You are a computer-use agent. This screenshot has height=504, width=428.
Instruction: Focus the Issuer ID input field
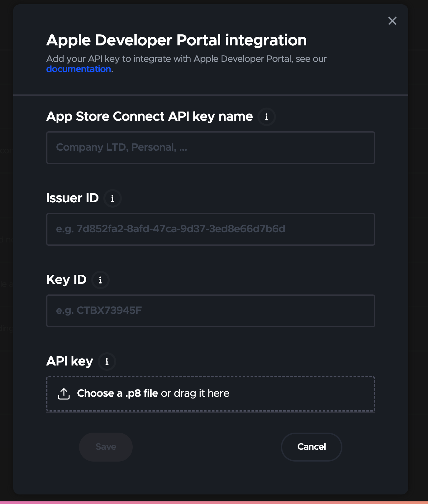[211, 229]
